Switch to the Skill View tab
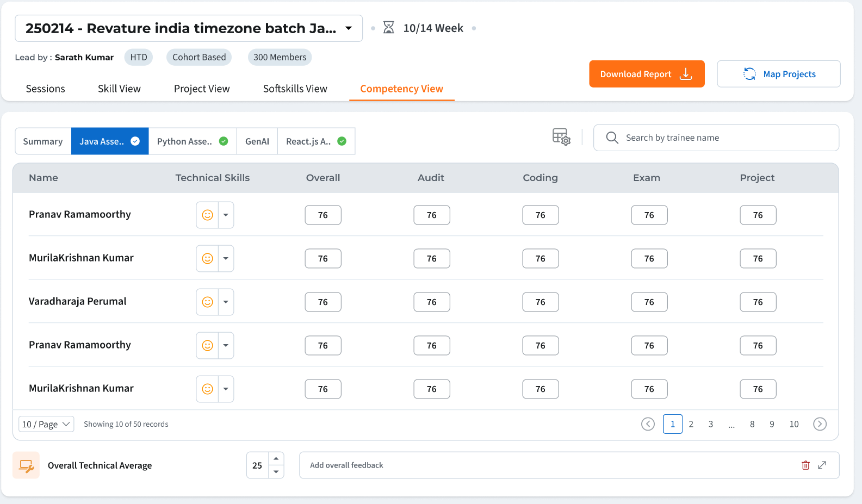 click(x=119, y=89)
